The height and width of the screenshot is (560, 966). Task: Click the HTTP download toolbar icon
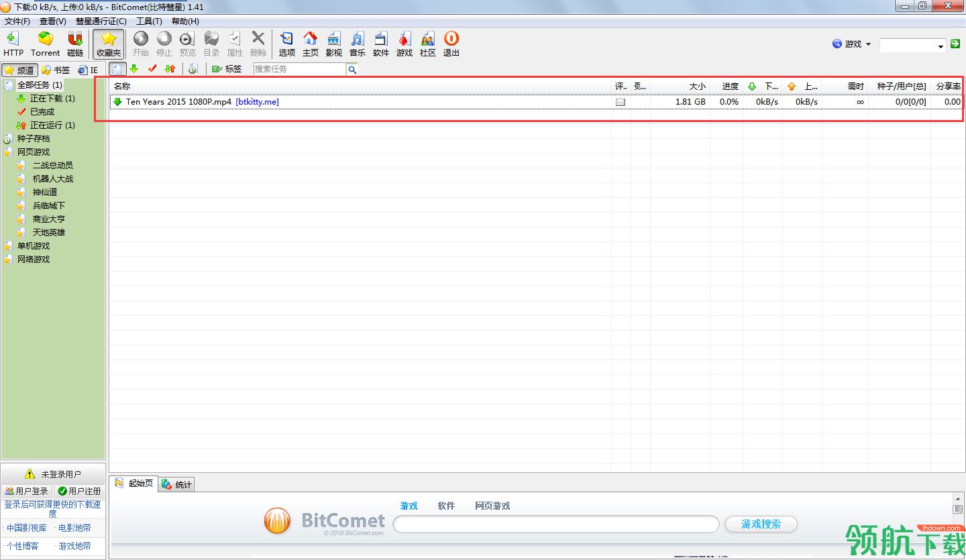coord(13,44)
